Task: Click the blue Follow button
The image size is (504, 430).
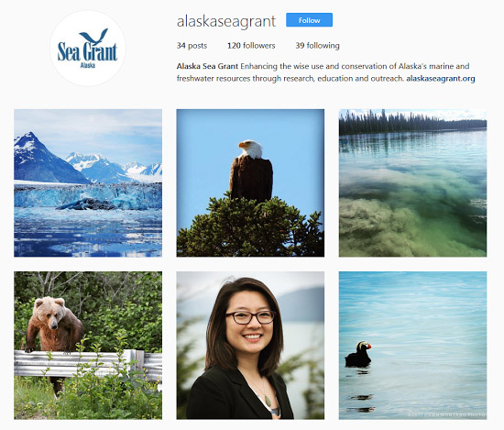Action: click(309, 20)
